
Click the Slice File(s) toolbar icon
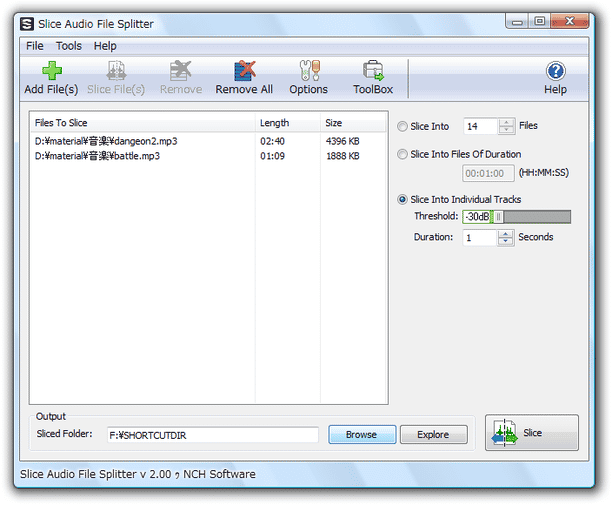point(116,71)
